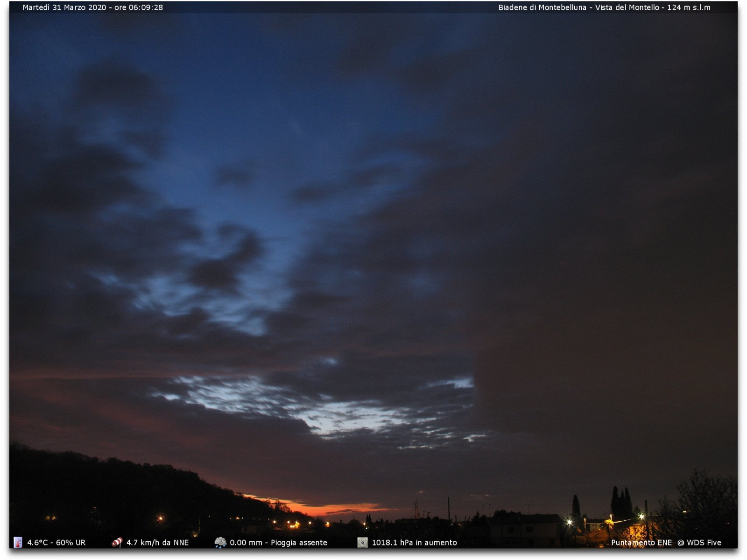Click pressure reading '1018.1 hPa in aumento'
The width and height of the screenshot is (747, 560).
click(x=414, y=543)
